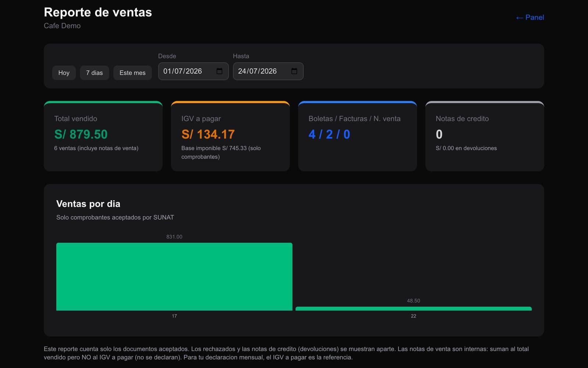The image size is (588, 368).
Task: Click the Notas de credito card label
Action: [x=462, y=118]
